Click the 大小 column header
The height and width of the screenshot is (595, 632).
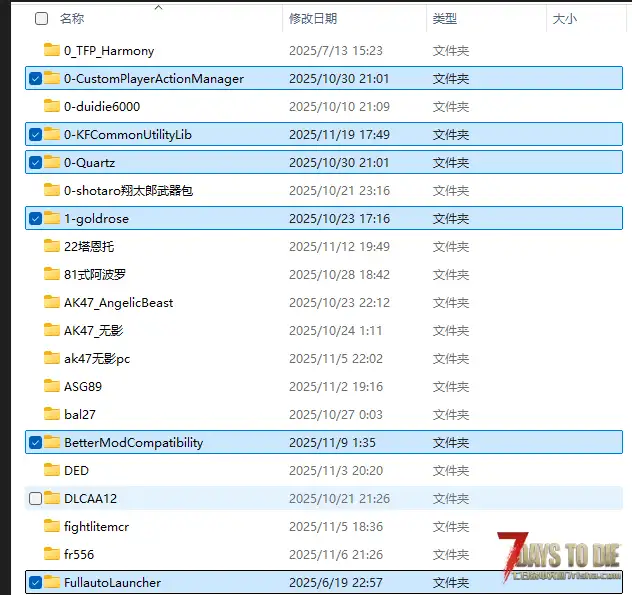pos(564,18)
